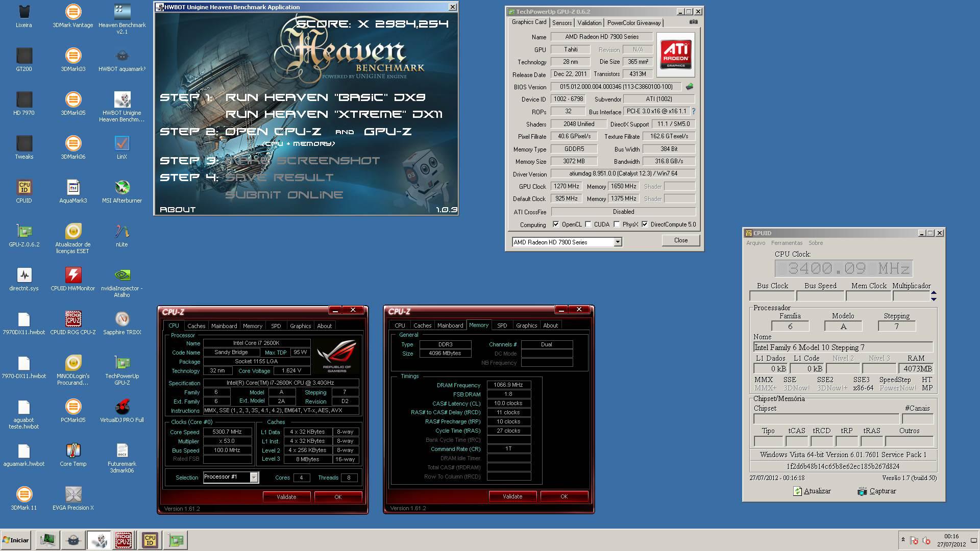Click Close button in GPU-Z
980x551 pixels.
[x=680, y=240]
